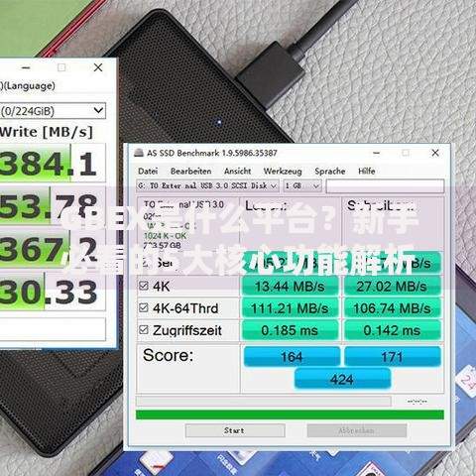Image resolution: width=476 pixels, height=476 pixels.
Task: Maximize the AS SSD Benchmark window
Action: (x=406, y=153)
